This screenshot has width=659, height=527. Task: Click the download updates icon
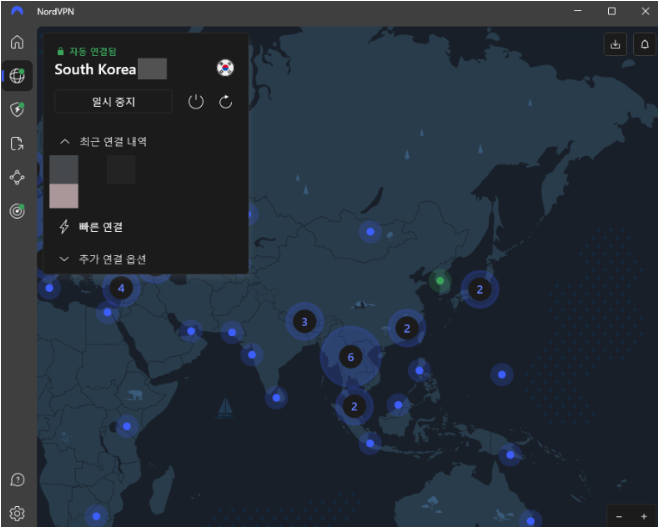pyautogui.click(x=615, y=44)
